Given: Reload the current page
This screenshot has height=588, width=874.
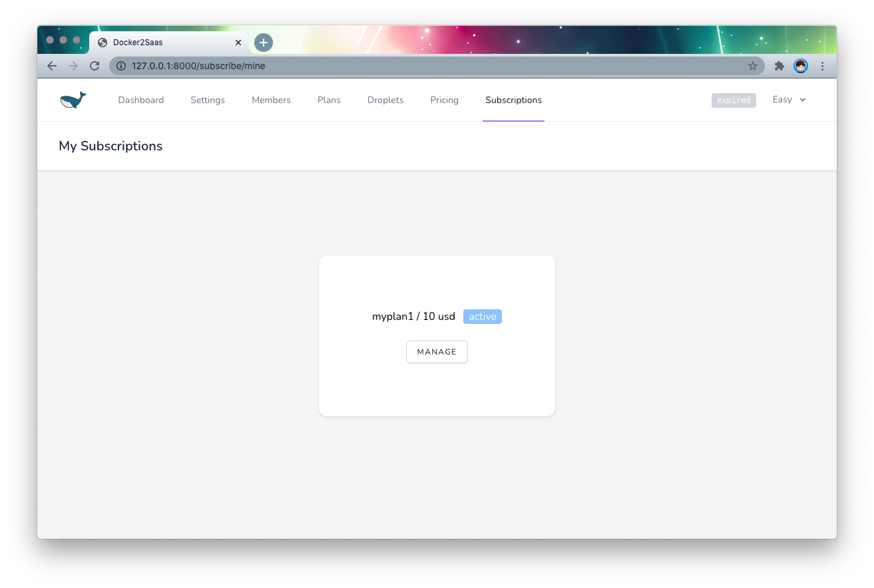Looking at the screenshot, I should click(x=95, y=66).
